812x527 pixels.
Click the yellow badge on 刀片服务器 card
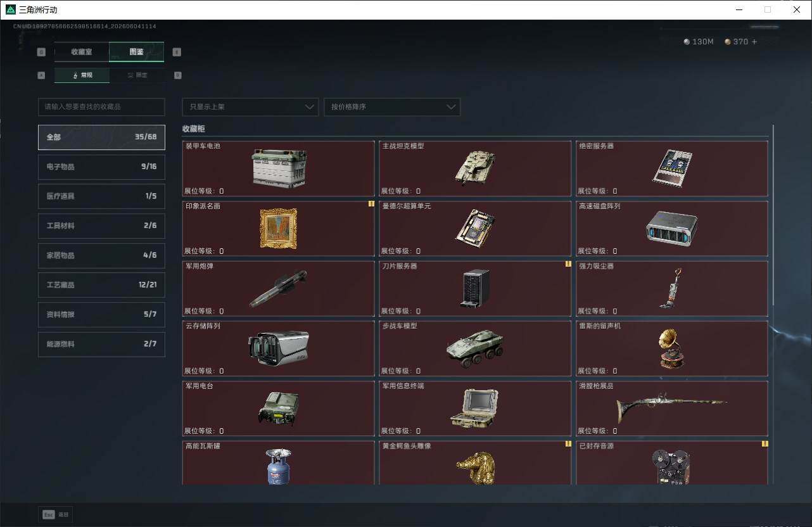(568, 264)
